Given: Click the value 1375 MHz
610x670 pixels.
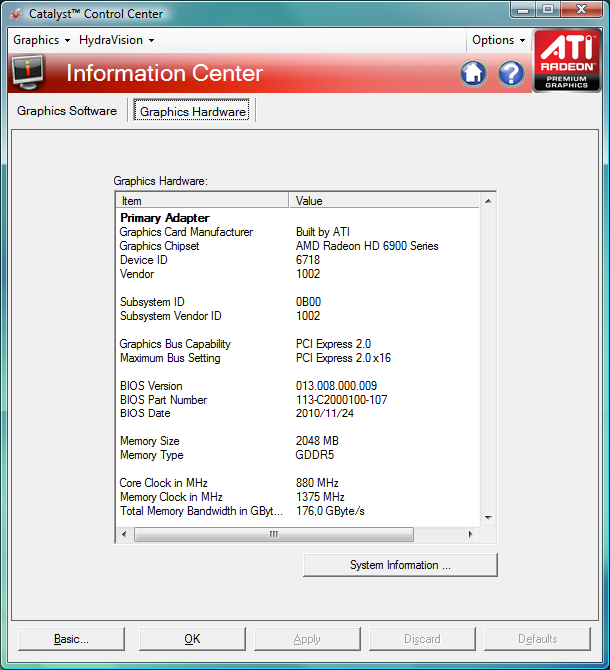Looking at the screenshot, I should click(x=320, y=497).
